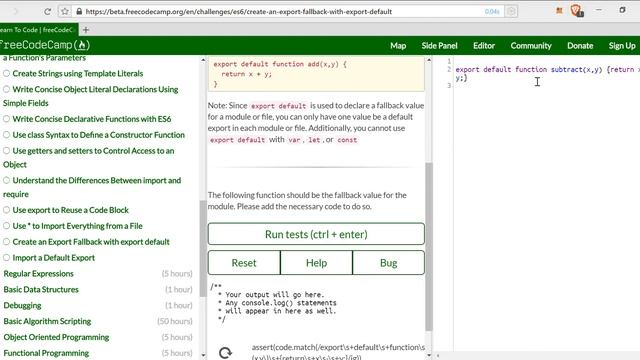This screenshot has height=360, width=640.
Task: Place cursor in code editor line 2
Action: (547, 69)
